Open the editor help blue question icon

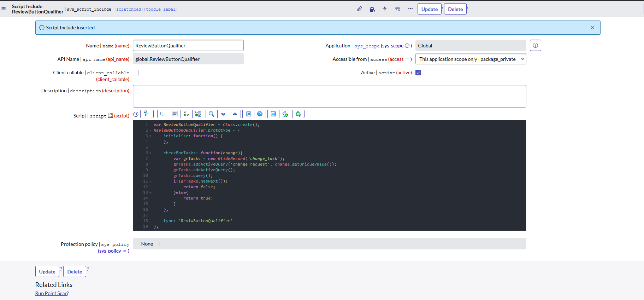(x=260, y=114)
